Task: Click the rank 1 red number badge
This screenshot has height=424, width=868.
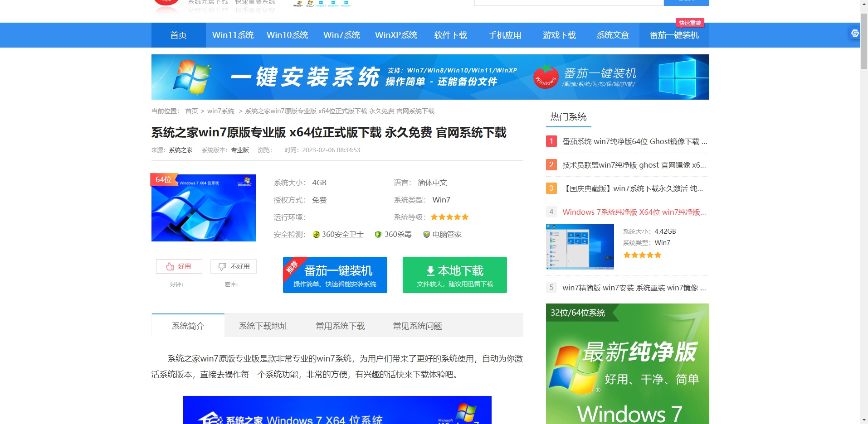Action: pyautogui.click(x=551, y=141)
